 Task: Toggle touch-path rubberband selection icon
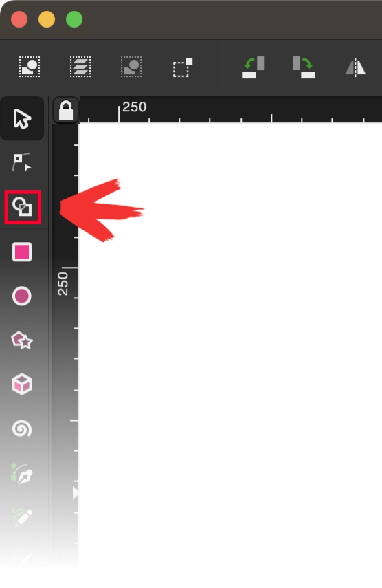(x=183, y=67)
